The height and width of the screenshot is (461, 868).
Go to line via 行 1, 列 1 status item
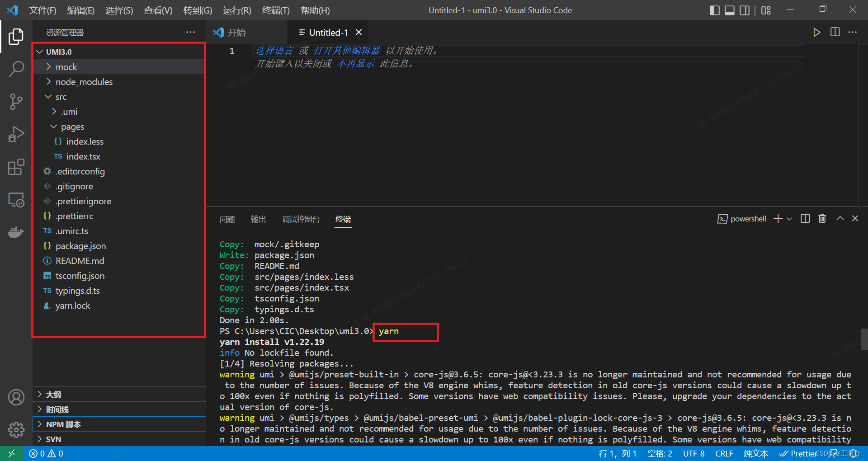click(618, 453)
